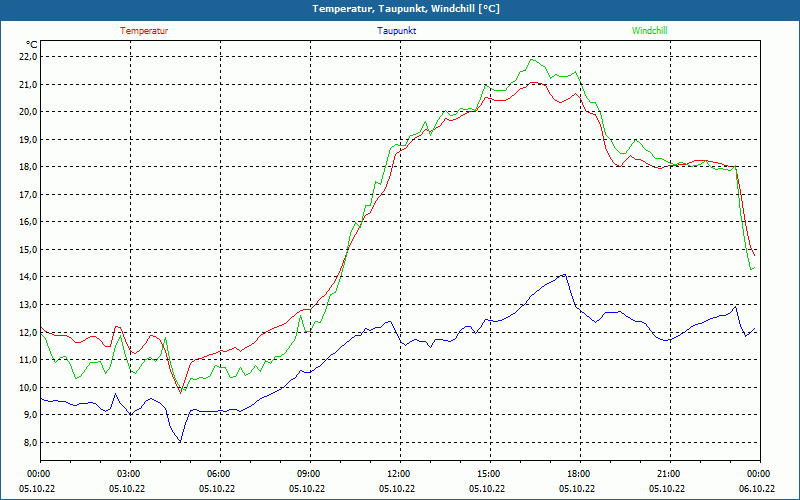This screenshot has width=800, height=500.
Task: Click the green Windchill peak near 22 °C
Action: (532, 60)
